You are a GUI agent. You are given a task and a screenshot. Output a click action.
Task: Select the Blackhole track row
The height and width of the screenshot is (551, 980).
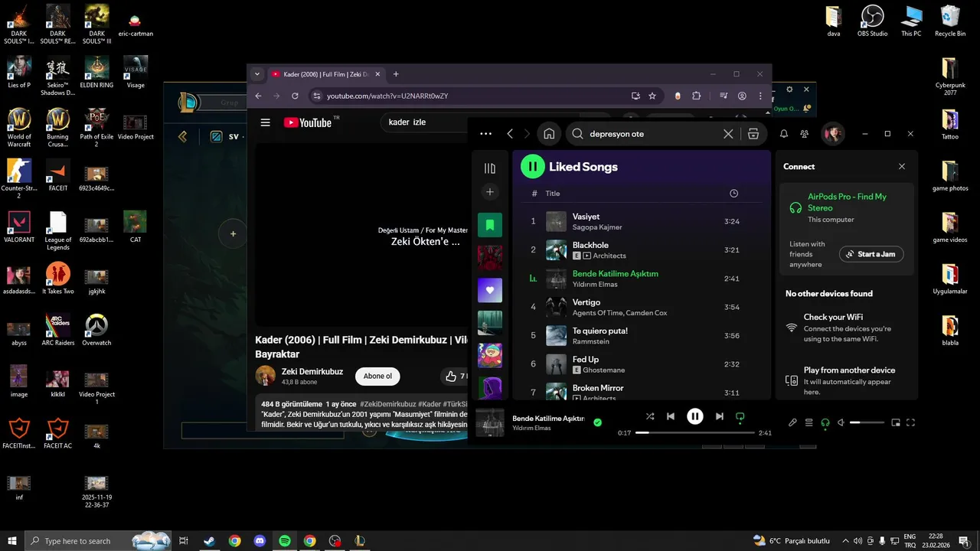click(x=642, y=250)
